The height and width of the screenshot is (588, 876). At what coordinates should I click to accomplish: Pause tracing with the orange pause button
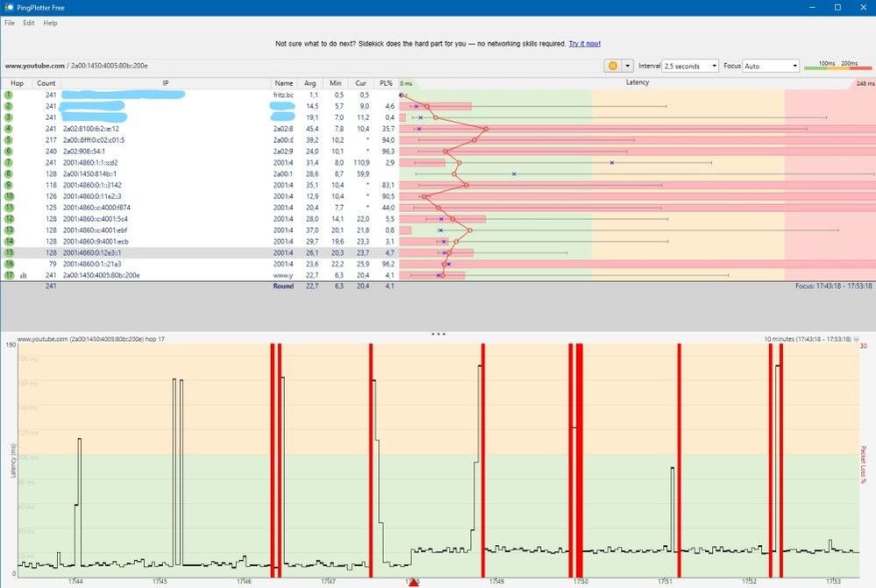(613, 66)
